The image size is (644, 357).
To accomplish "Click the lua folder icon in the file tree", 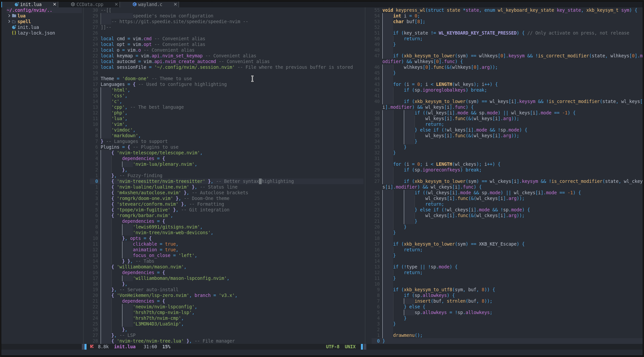I will (14, 16).
